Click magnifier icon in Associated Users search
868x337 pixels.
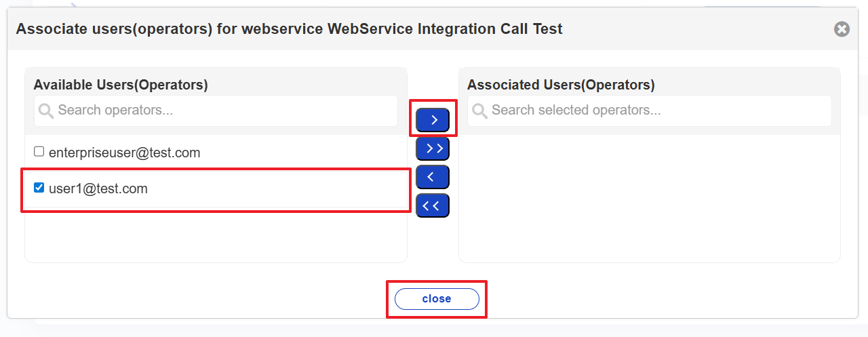479,111
